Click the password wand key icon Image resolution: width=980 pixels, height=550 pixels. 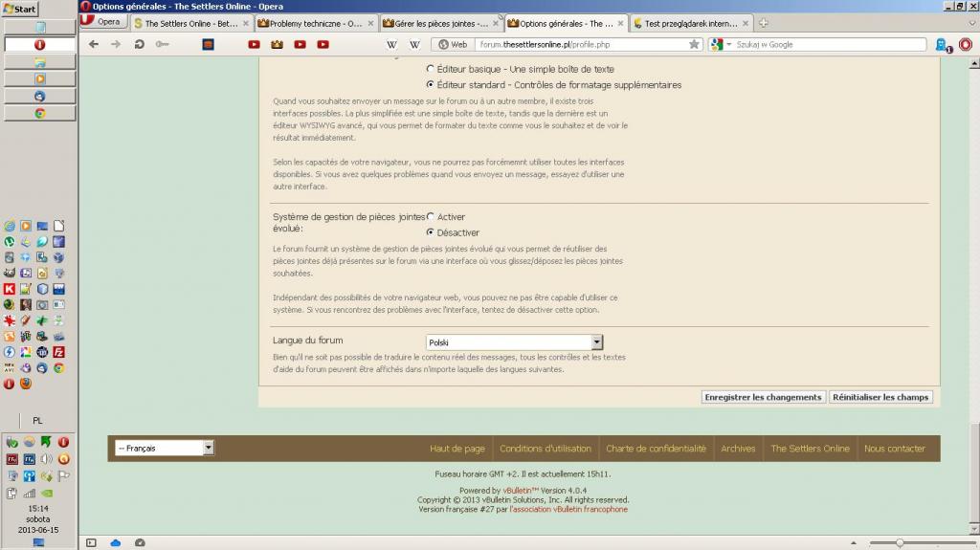[x=163, y=44]
